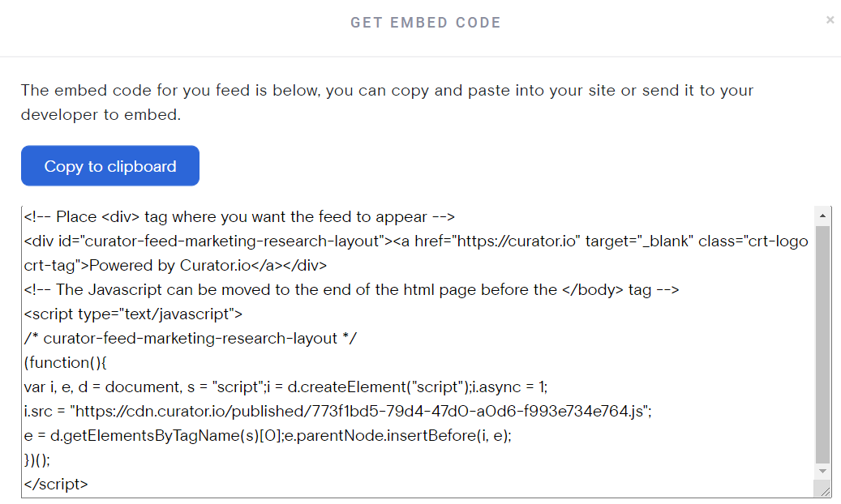
Task: Click the getElementsByTagName code line
Action: click(x=268, y=436)
